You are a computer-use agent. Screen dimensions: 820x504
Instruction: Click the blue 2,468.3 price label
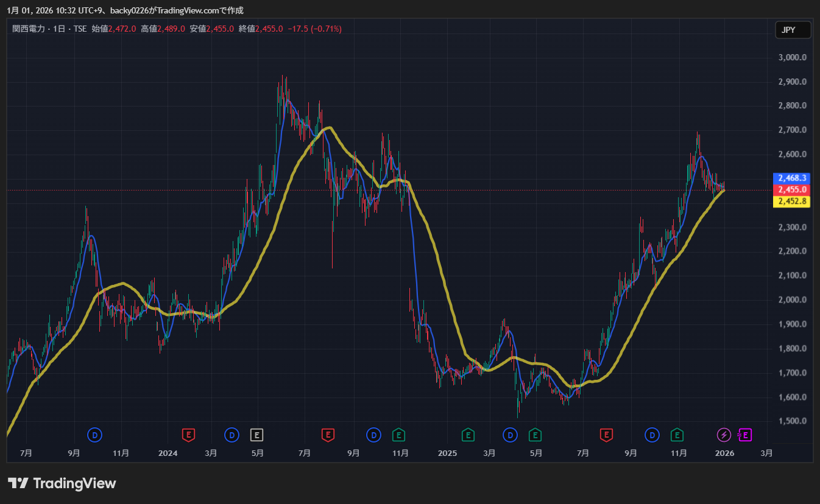pos(791,178)
